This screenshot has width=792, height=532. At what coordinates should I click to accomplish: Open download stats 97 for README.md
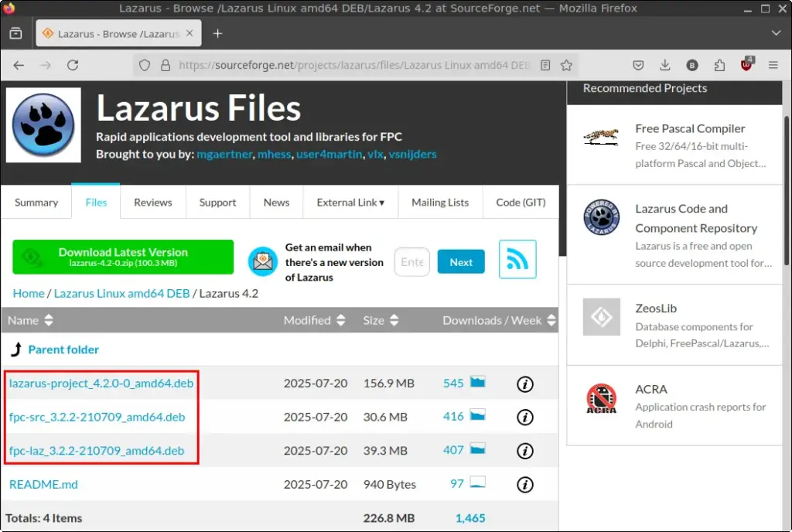click(x=467, y=483)
